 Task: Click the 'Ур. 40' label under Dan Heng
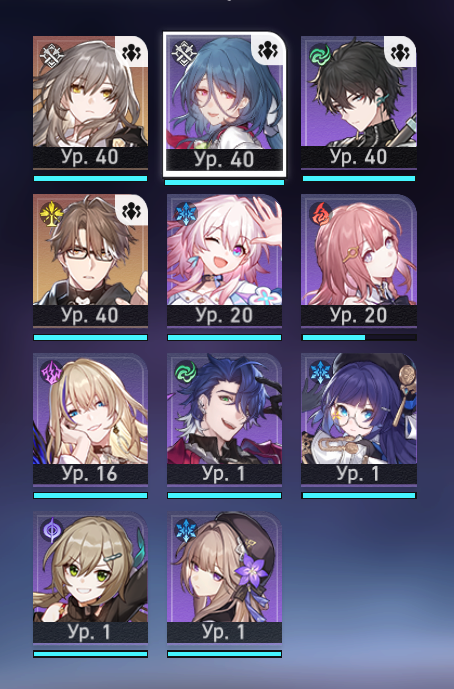[x=359, y=157]
